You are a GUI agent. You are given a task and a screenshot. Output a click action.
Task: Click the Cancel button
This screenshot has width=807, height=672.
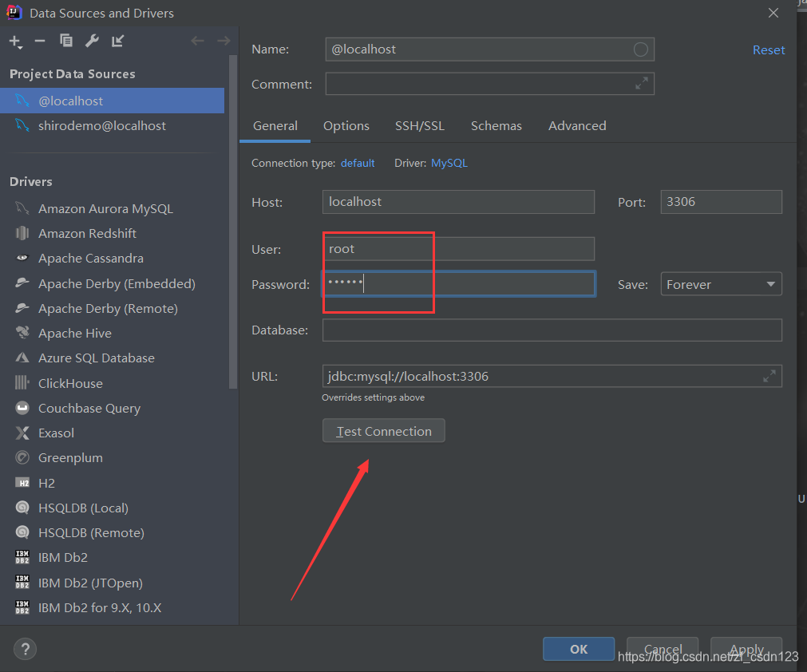click(x=663, y=649)
